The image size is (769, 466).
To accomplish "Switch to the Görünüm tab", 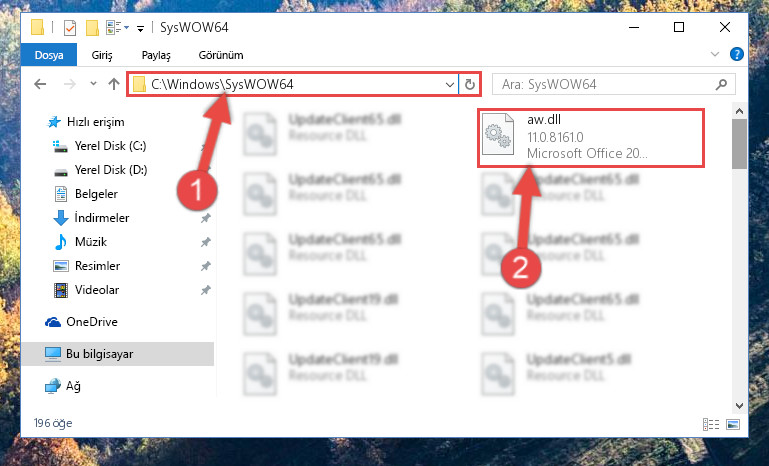I will (221, 55).
